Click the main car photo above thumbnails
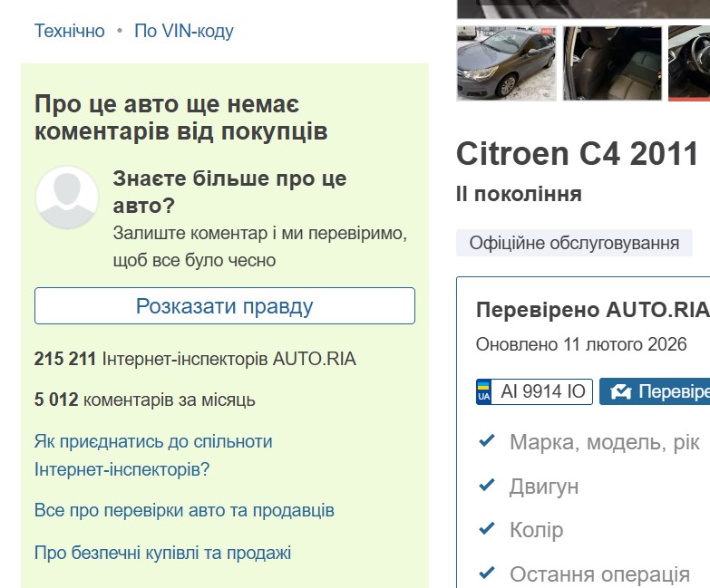This screenshot has height=588, width=710. 582,9
